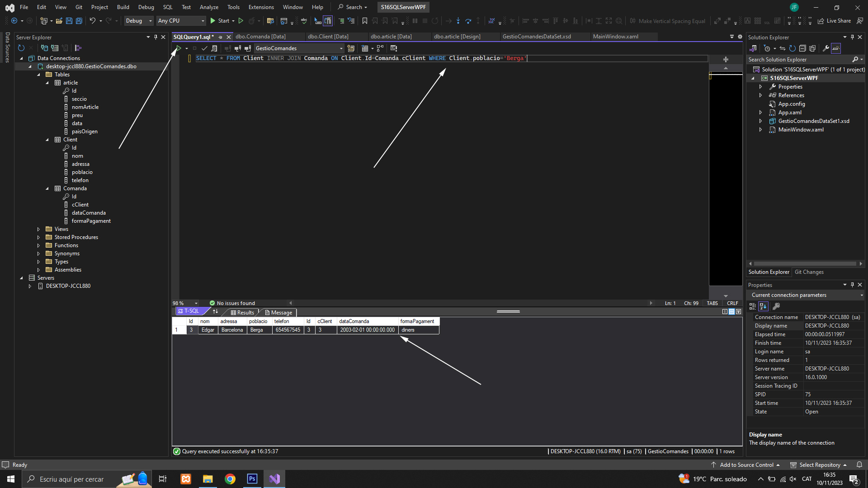Toggle Categorized view in the Properties panel
Viewport: 868px width, 488px height.
click(753, 306)
